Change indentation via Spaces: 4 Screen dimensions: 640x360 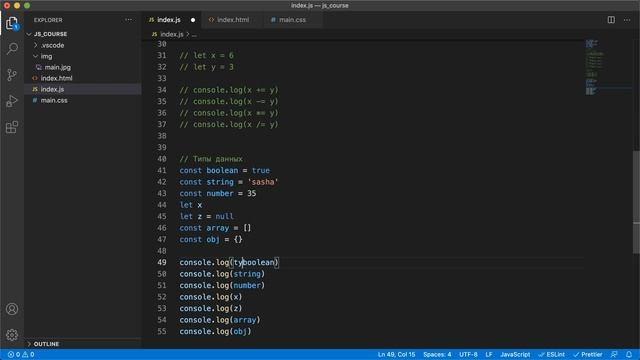[x=437, y=354]
